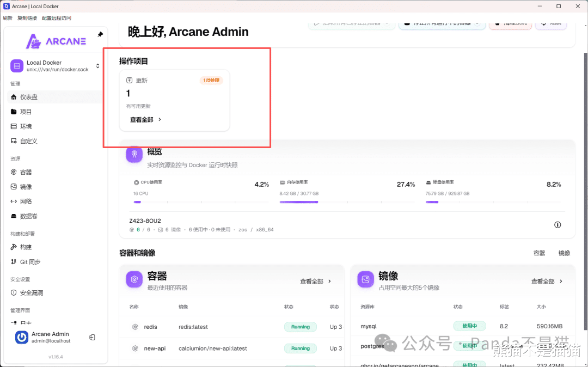Expand the Local Docker environment switcher
This screenshot has height=367, width=588.
pyautogui.click(x=97, y=66)
